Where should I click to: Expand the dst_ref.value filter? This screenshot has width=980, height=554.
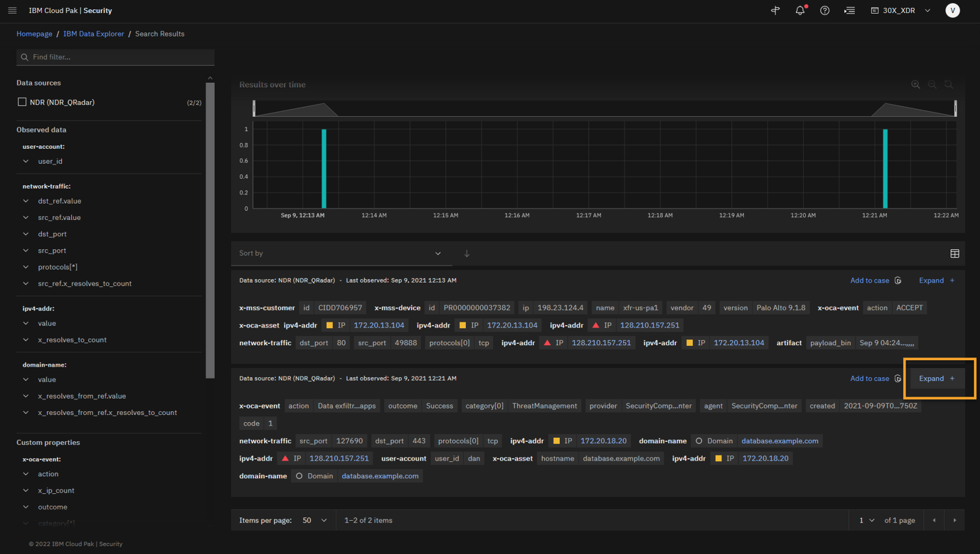pos(25,201)
